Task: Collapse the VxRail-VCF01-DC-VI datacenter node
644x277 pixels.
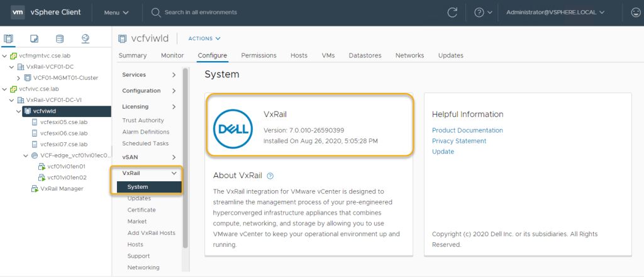Action: 12,100
